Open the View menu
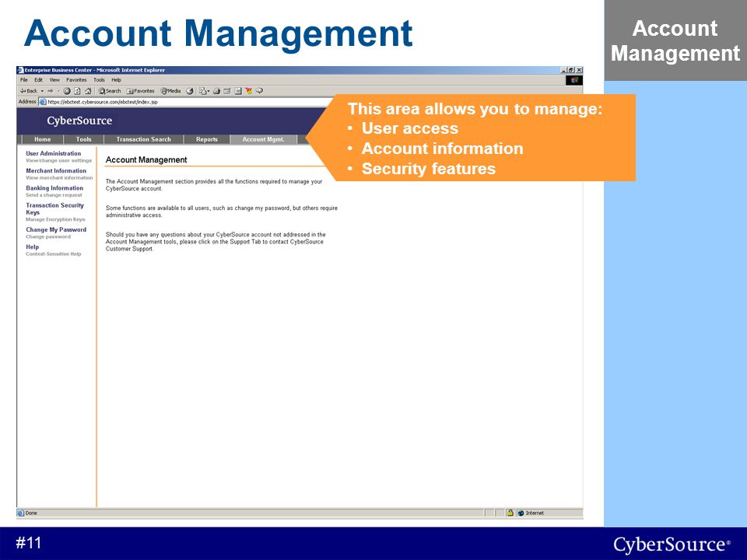The image size is (747, 560). coord(54,80)
